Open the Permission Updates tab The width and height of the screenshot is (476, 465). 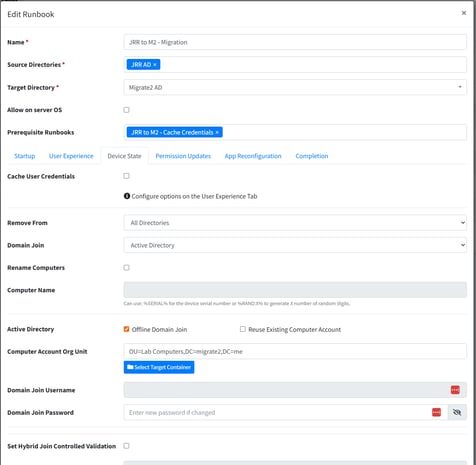tap(183, 156)
